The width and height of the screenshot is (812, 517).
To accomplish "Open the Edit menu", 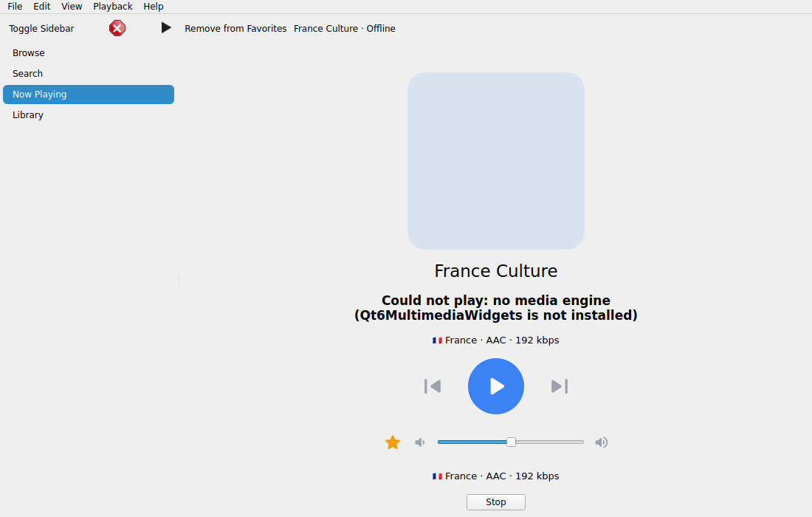I will 42,6.
